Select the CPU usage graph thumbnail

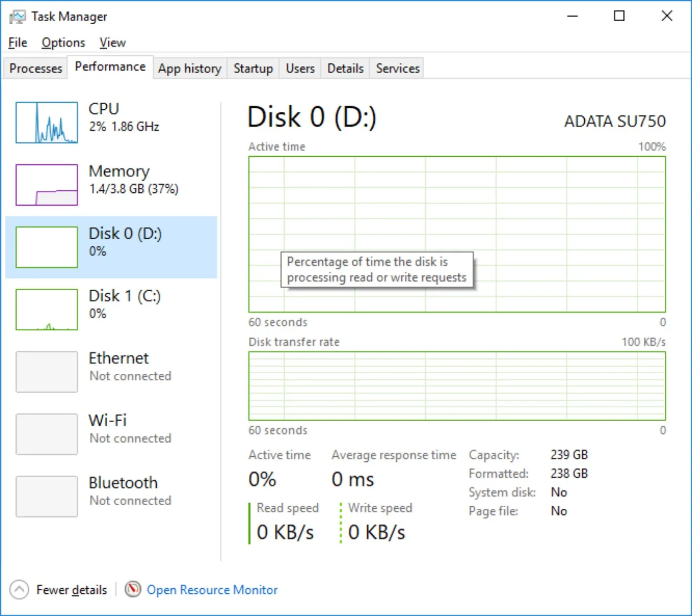[x=46, y=123]
